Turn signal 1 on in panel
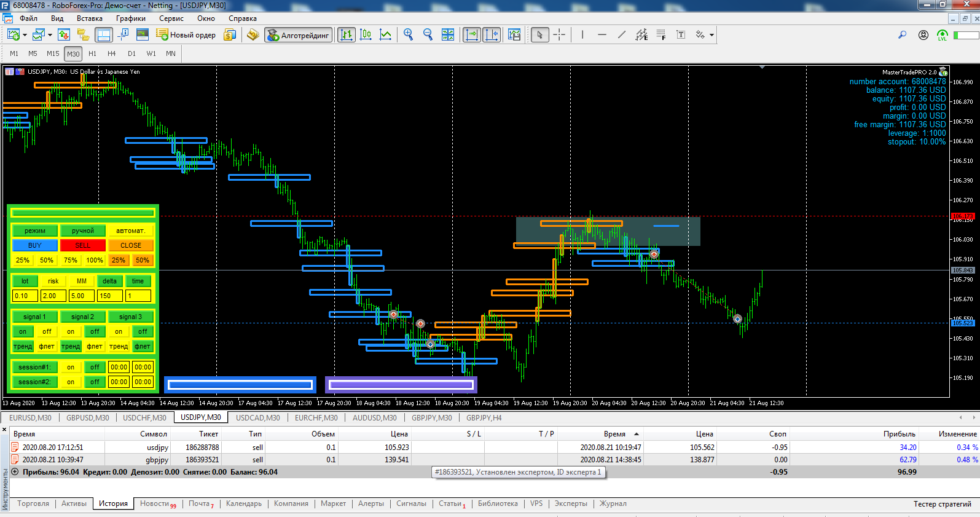Image resolution: width=980 pixels, height=517 pixels. (x=23, y=332)
